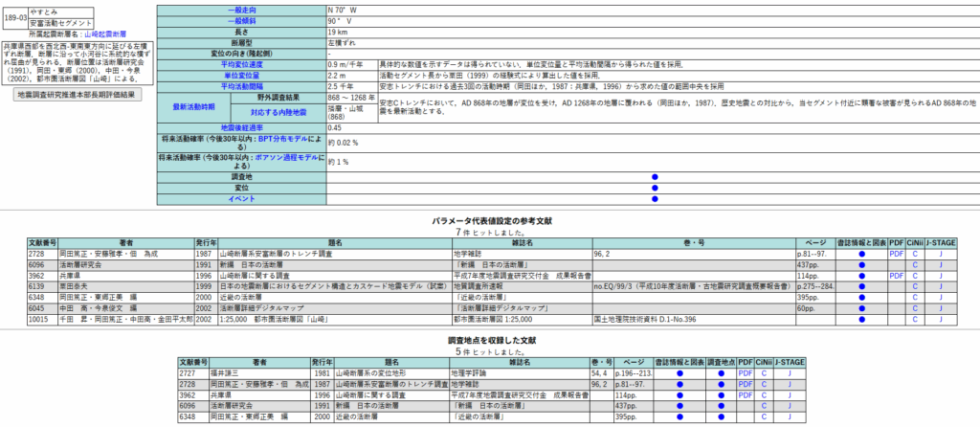Click the 平均変位速度 link
Screen dimensions: 980x427
[x=242, y=63]
